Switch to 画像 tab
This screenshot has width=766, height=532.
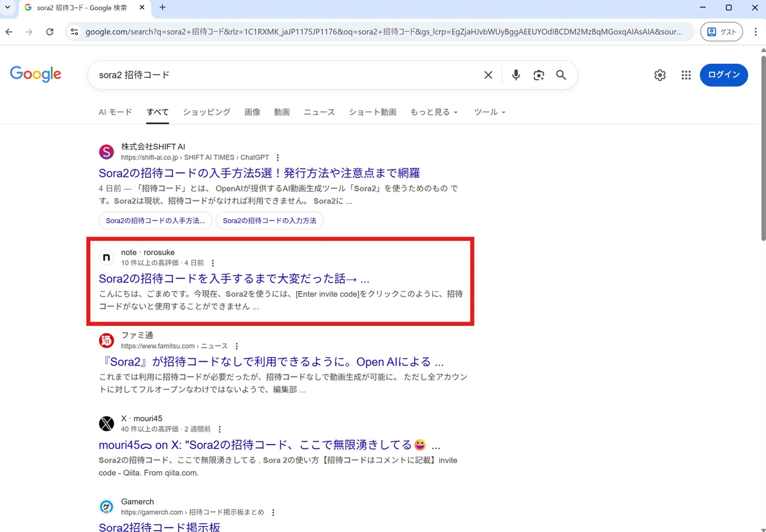(252, 112)
